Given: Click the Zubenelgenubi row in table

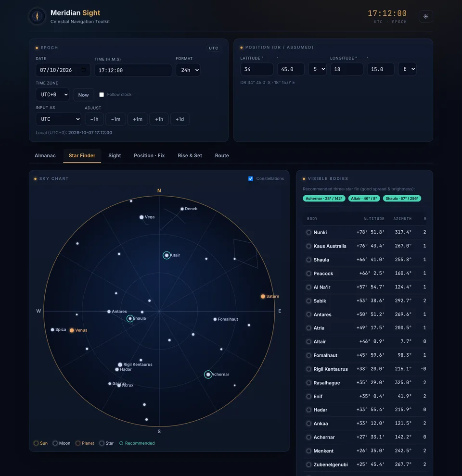Looking at the screenshot, I should [365, 465].
